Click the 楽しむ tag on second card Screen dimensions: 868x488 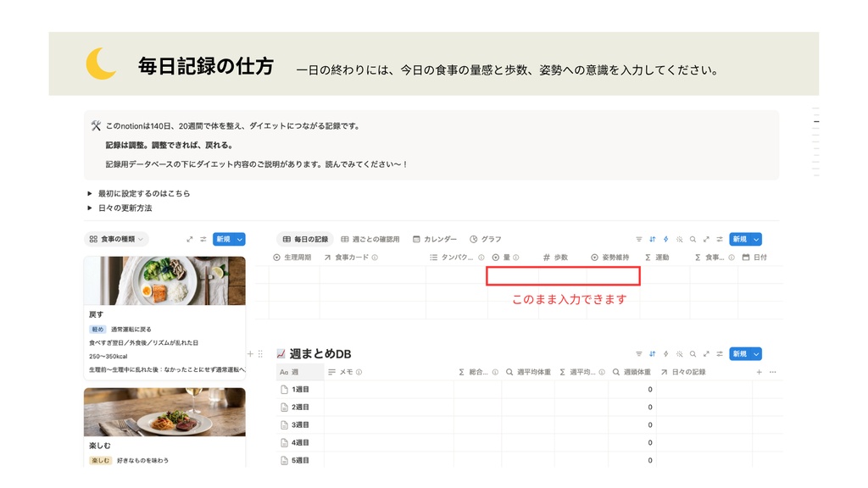100,460
